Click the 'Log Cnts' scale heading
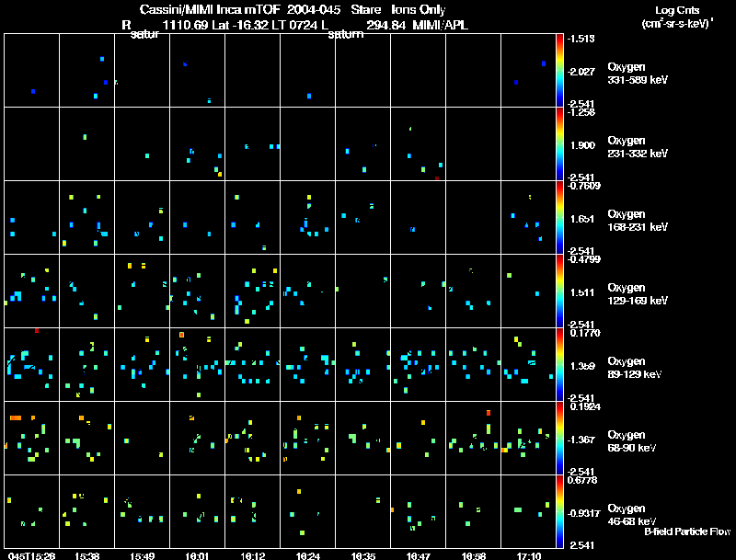The width and height of the screenshot is (736, 560). [x=677, y=10]
